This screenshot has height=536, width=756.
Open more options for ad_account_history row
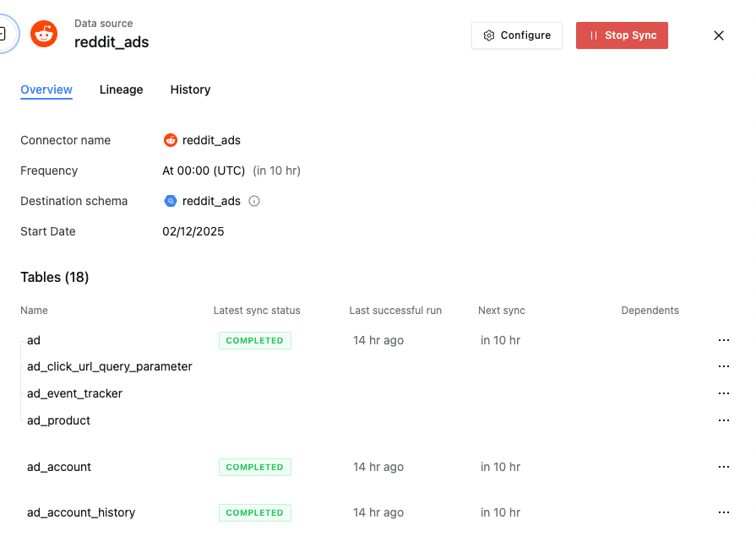coord(723,512)
